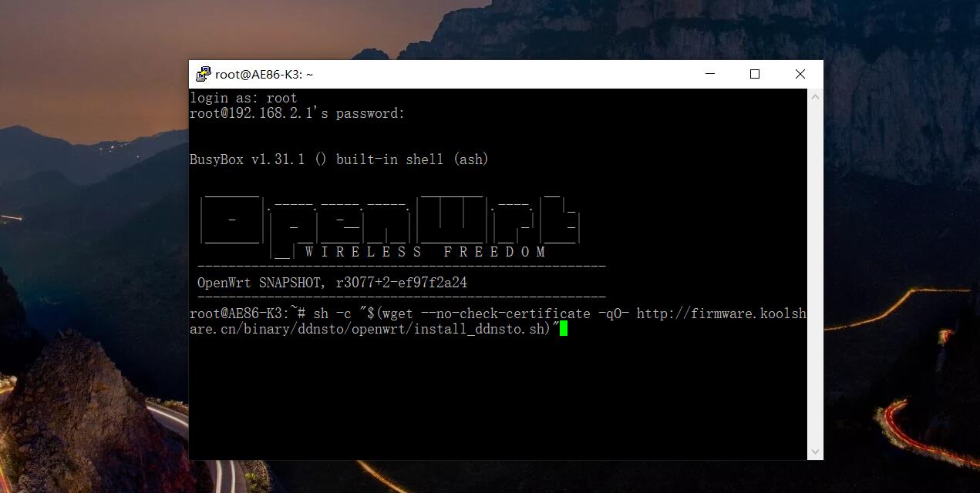The image size is (980, 493).
Task: Expand the terminal by clicking maximize control
Action: pos(754,74)
